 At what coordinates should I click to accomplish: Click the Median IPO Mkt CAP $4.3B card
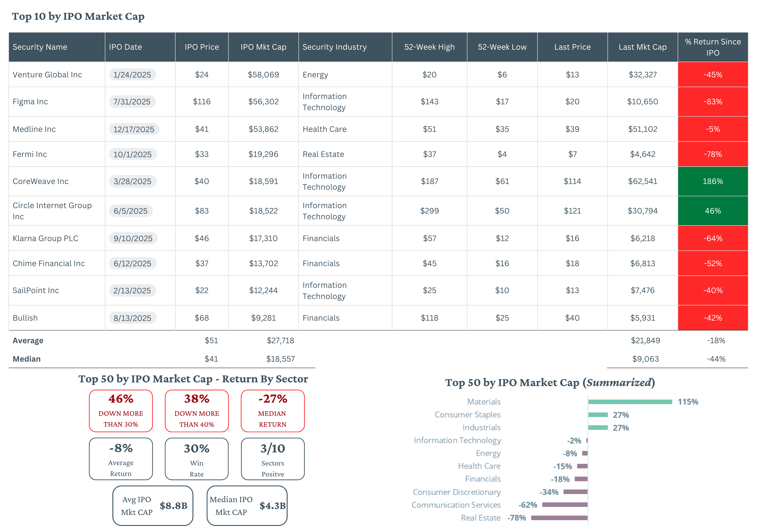click(x=247, y=506)
